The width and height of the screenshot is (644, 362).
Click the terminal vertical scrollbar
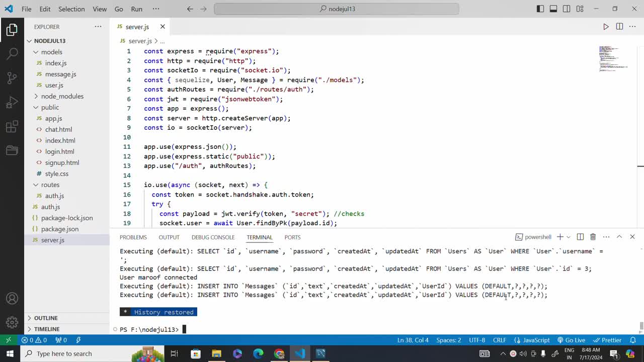(641, 326)
